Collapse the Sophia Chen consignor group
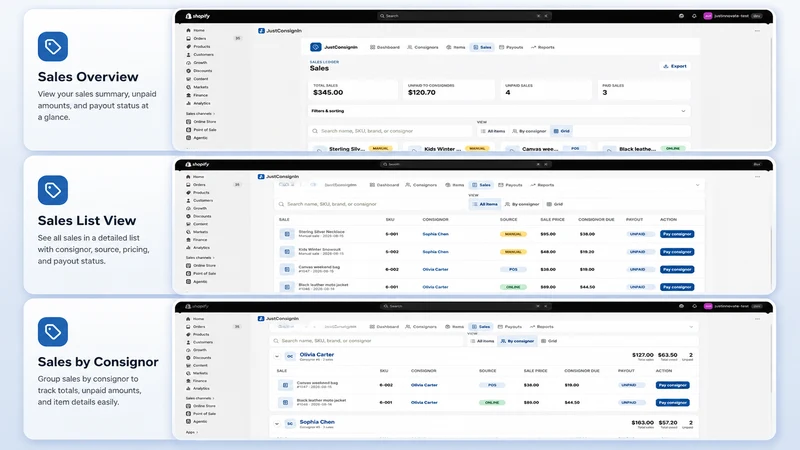Screen dimensions: 800x450 277,423
